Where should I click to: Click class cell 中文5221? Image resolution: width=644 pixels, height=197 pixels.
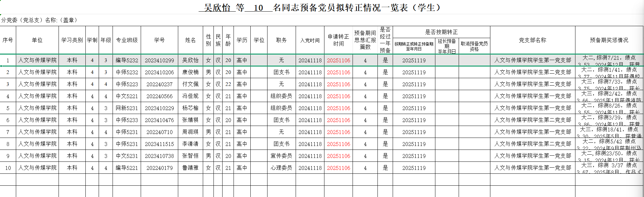click(x=126, y=96)
